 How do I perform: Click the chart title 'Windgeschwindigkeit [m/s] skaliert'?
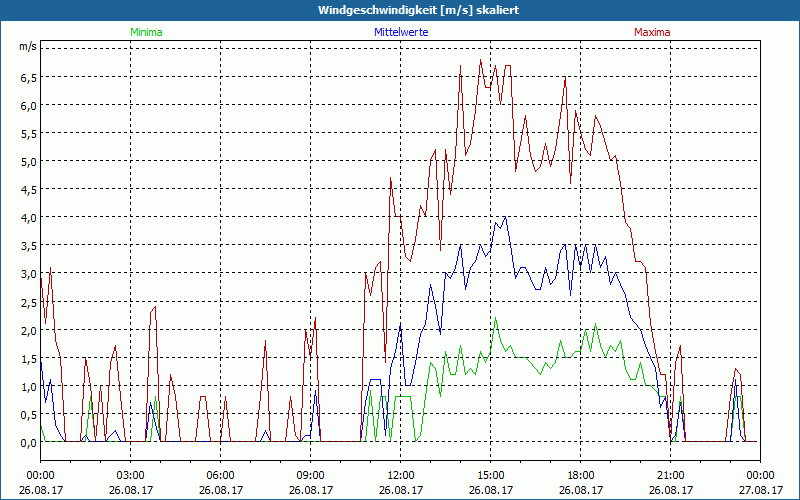[418, 10]
